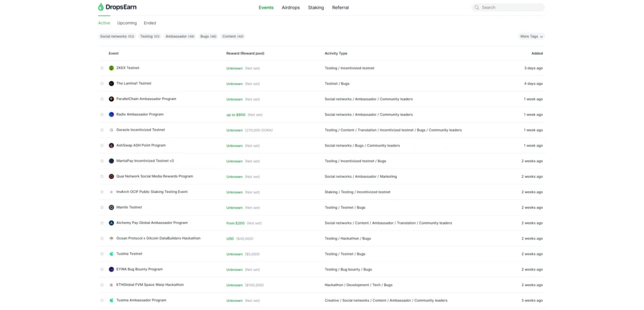644x310 pixels.
Task: Filter by the Bugs tag
Action: pyautogui.click(x=208, y=36)
